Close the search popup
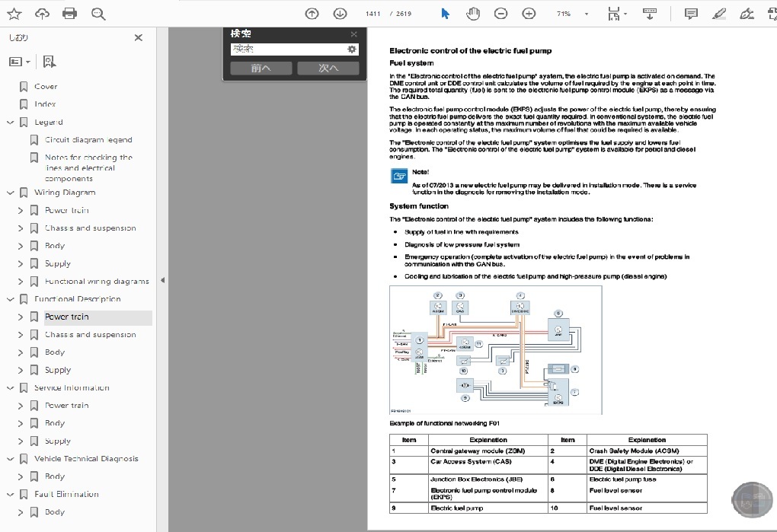The image size is (777, 532). coord(353,34)
